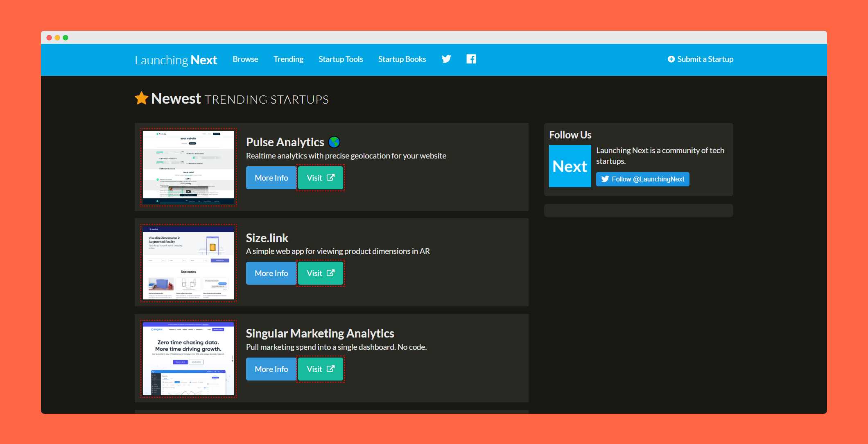Click More Info for Pulse Analytics
The image size is (868, 444).
[271, 178]
